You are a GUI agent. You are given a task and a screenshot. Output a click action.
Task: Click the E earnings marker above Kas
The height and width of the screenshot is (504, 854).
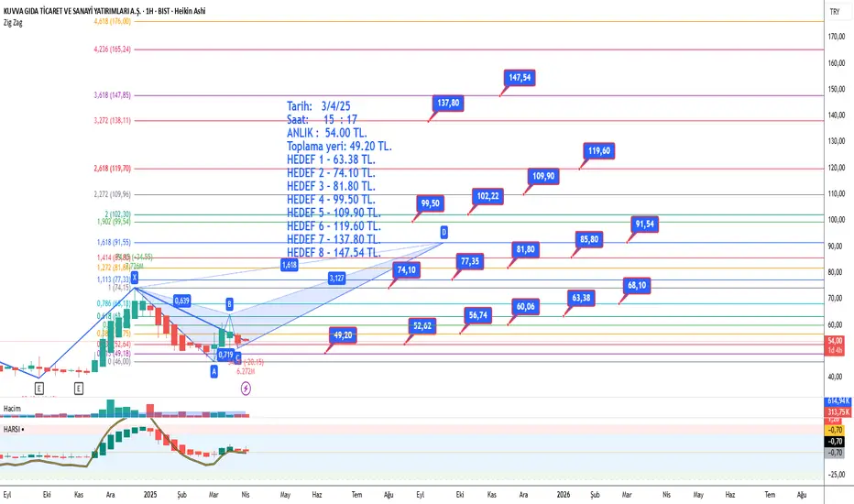tap(79, 389)
